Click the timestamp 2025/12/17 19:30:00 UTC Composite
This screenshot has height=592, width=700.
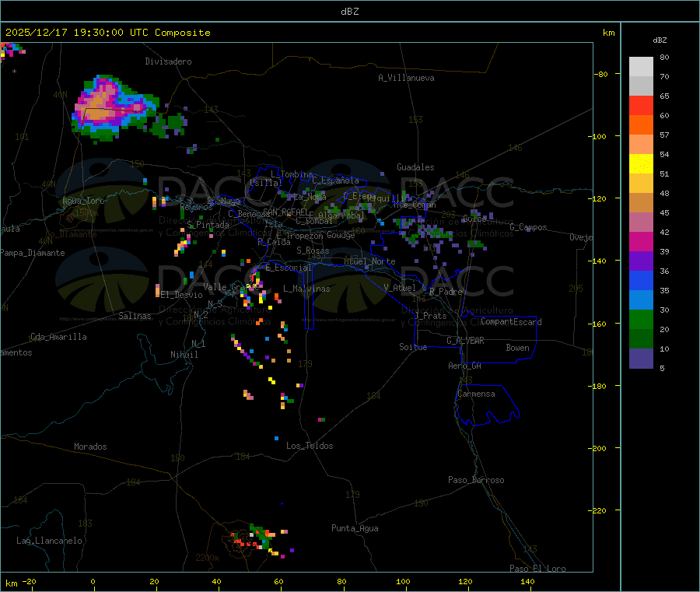[107, 33]
